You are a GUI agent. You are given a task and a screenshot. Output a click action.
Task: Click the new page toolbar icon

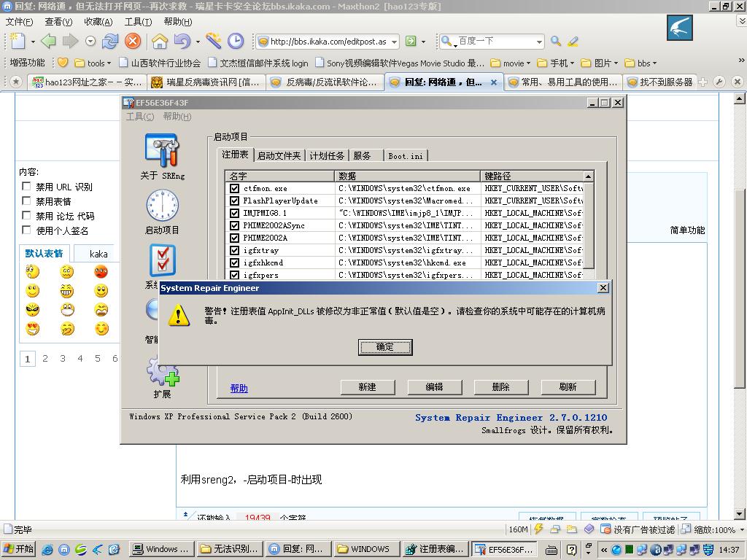point(18,41)
